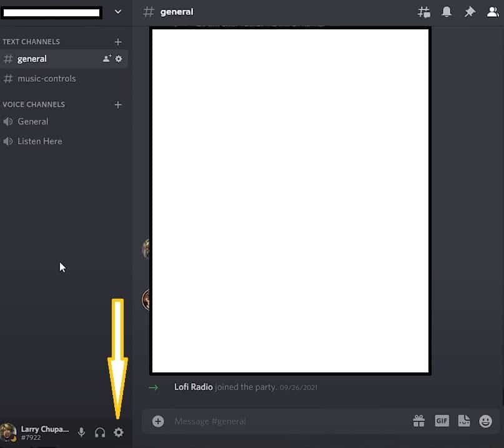Collapse the TEXT CHANNELS category
Screen dimensions: 504x448
coord(31,42)
